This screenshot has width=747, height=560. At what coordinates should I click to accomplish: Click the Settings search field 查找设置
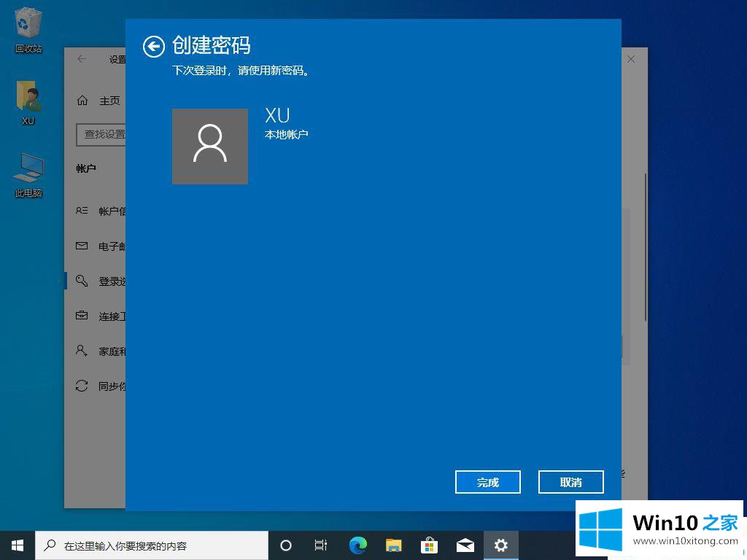[101, 135]
